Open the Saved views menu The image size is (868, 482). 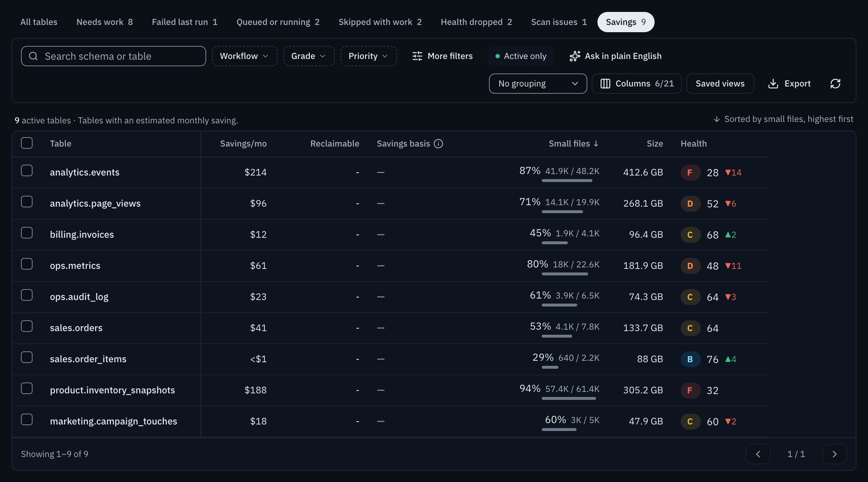[x=720, y=84]
